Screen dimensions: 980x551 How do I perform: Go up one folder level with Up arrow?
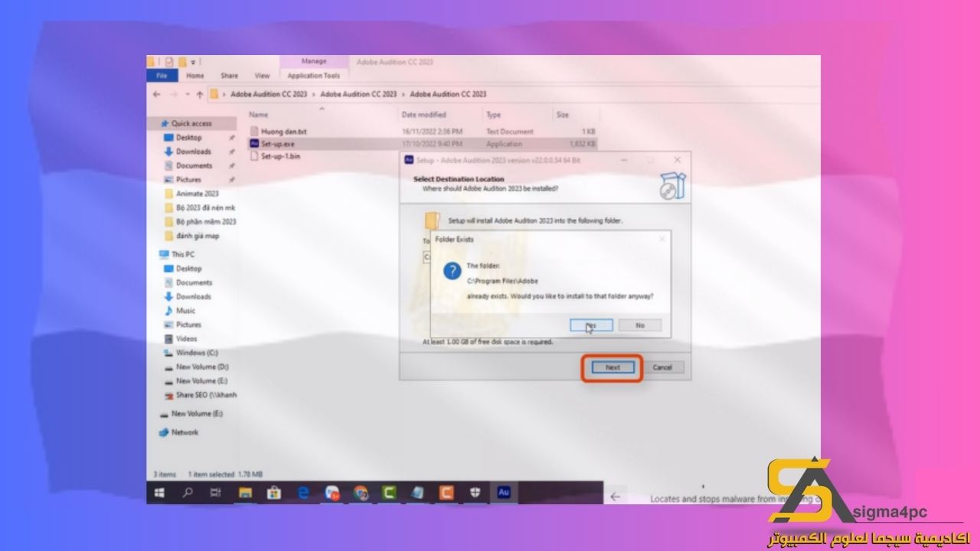(200, 94)
